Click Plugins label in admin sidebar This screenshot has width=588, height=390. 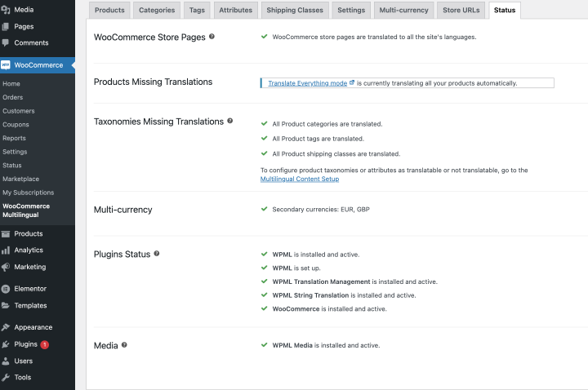click(x=26, y=344)
